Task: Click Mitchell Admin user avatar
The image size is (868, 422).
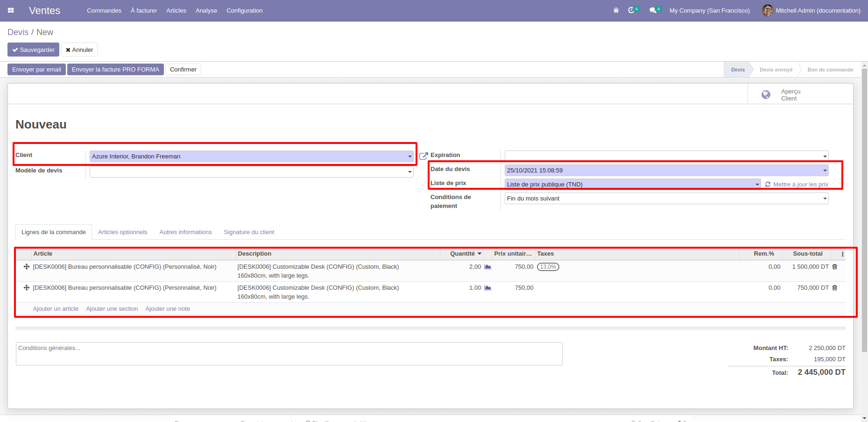Action: pos(768,10)
